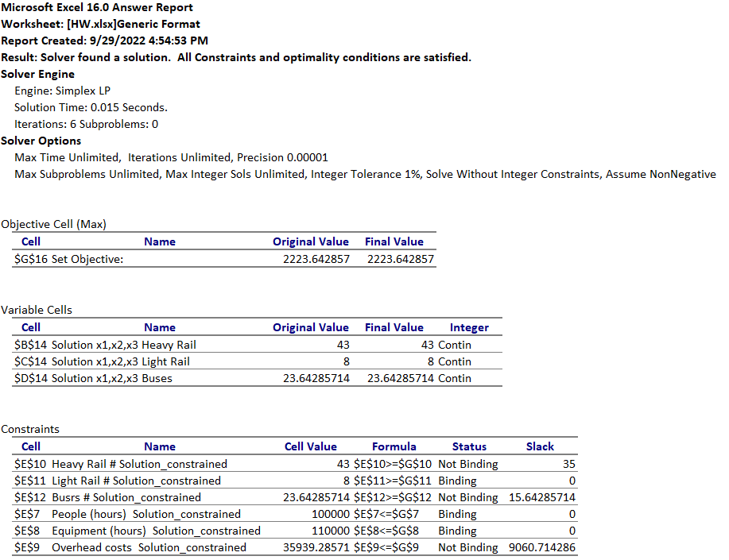The height and width of the screenshot is (560, 729).
Task: Select the objective cell reference $G$16
Action: coord(29,259)
